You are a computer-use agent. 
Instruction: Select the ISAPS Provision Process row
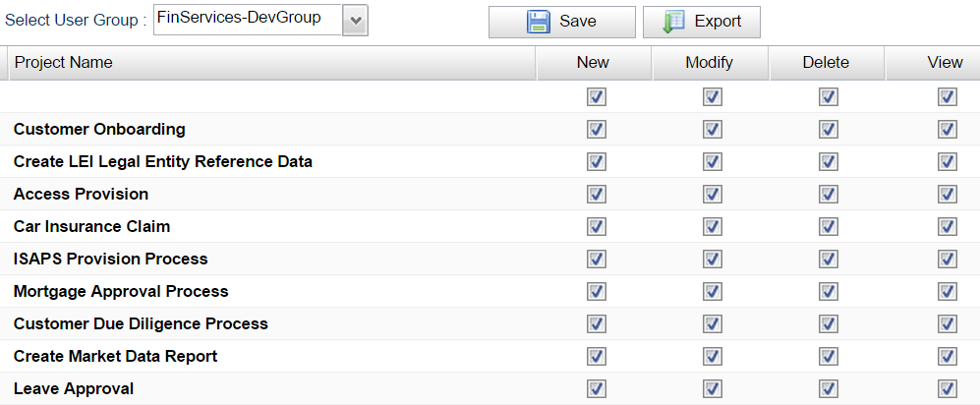coord(490,259)
